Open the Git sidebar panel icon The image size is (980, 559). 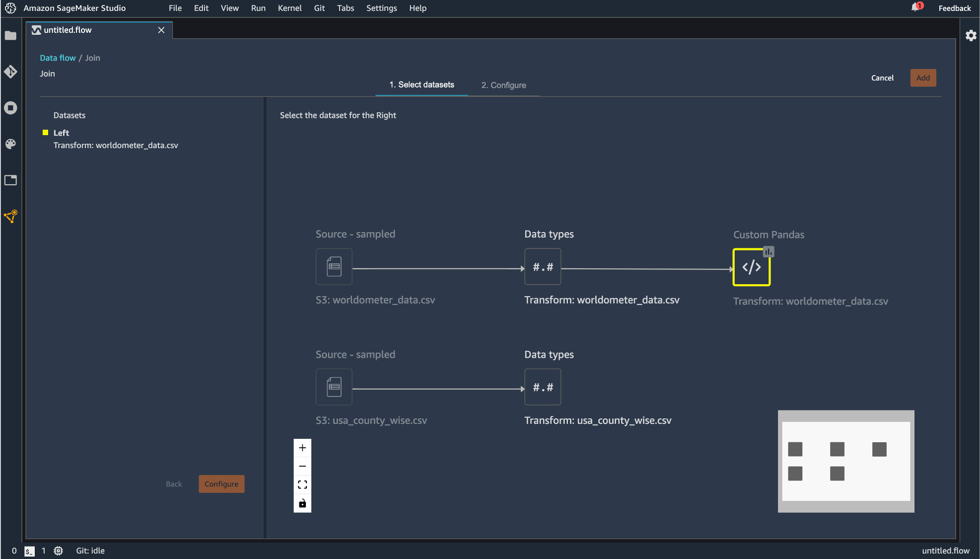10,72
